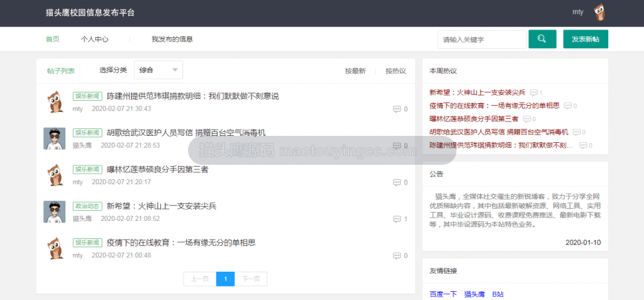Click timestamp 2020-02-07 21:08:52
644x300 pixels.
tap(130, 218)
